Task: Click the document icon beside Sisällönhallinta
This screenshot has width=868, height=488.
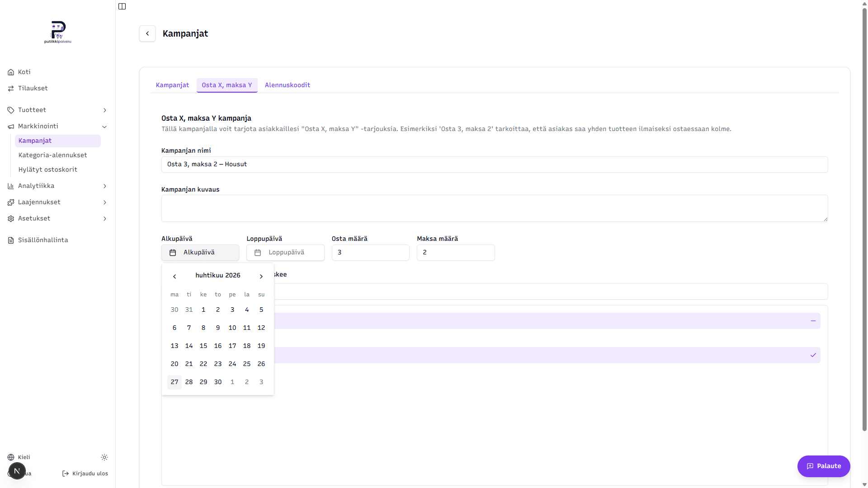Action: [11, 240]
